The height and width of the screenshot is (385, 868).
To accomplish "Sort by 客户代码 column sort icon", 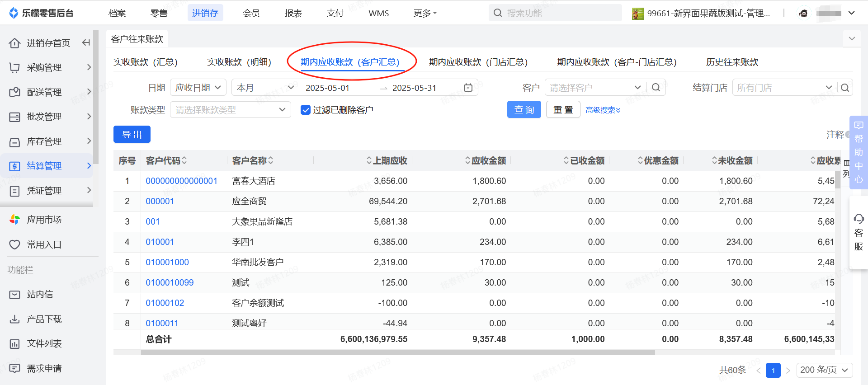I will (x=184, y=160).
